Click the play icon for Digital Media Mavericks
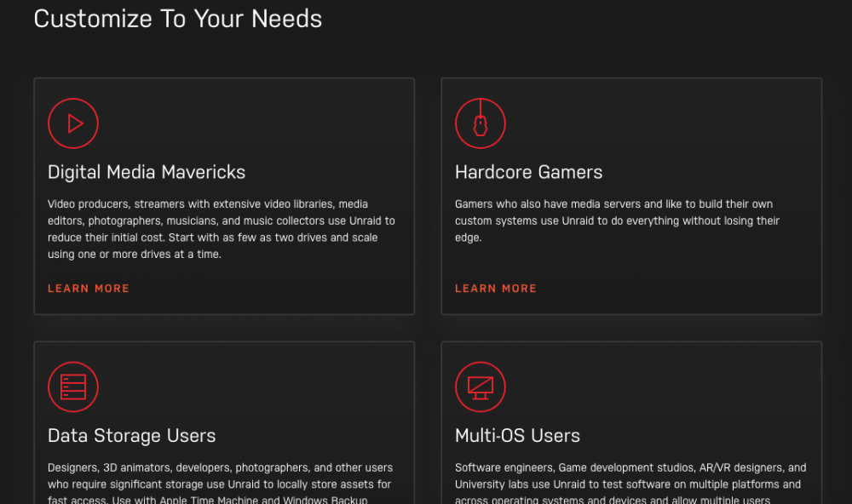 click(72, 123)
